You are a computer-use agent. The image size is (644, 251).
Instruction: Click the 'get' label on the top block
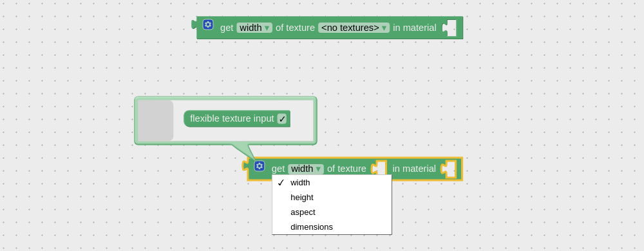(227, 28)
